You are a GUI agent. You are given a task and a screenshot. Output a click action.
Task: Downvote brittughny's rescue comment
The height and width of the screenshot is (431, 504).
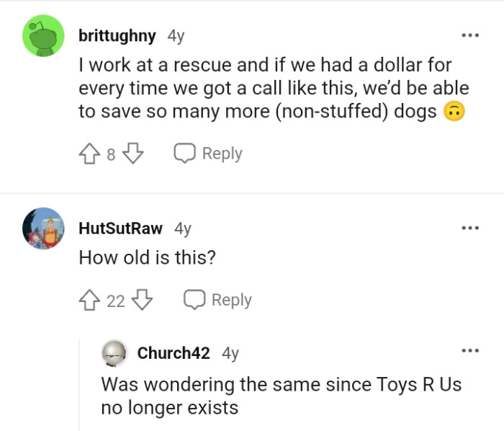[132, 154]
